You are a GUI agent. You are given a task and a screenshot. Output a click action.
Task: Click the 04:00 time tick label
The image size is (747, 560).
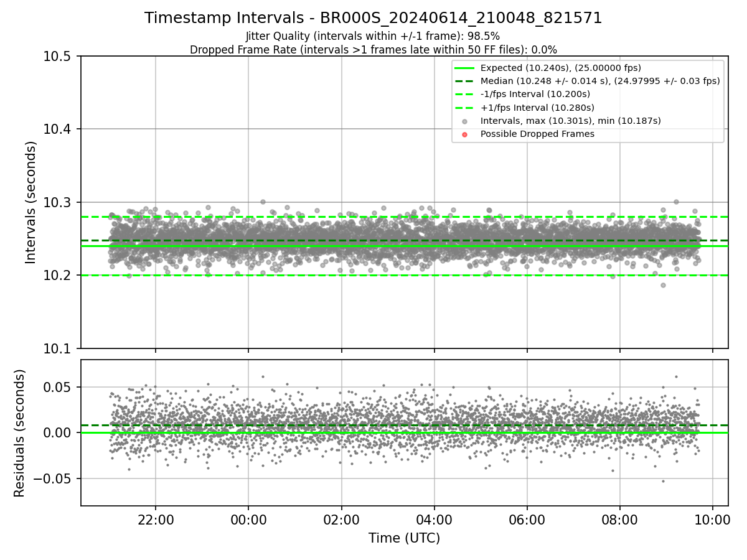pyautogui.click(x=434, y=520)
